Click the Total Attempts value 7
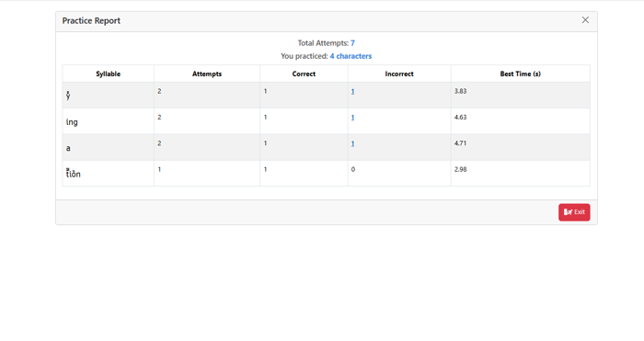The width and height of the screenshot is (644, 341). (352, 43)
